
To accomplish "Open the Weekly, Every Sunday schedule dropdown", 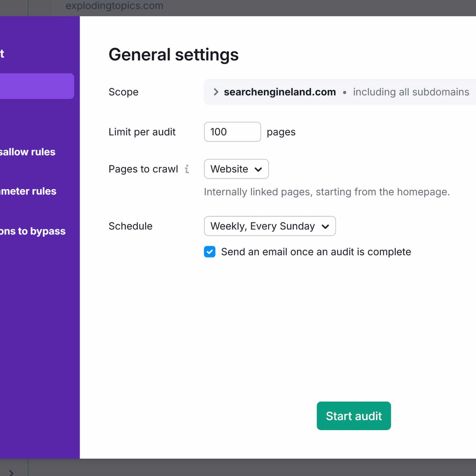I will (269, 226).
